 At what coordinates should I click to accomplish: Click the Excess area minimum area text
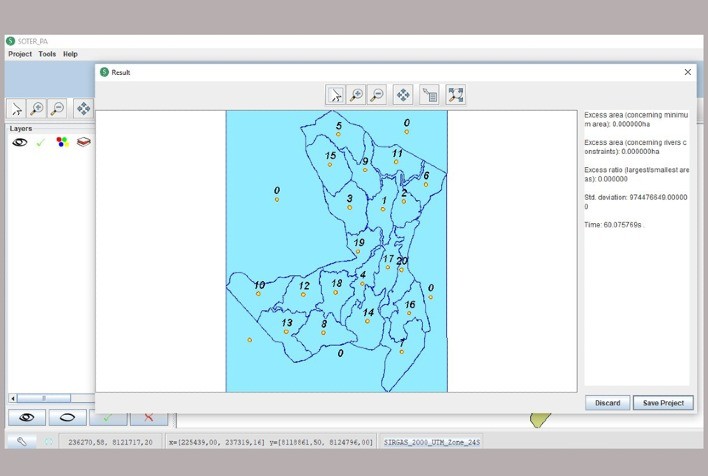tap(636, 119)
